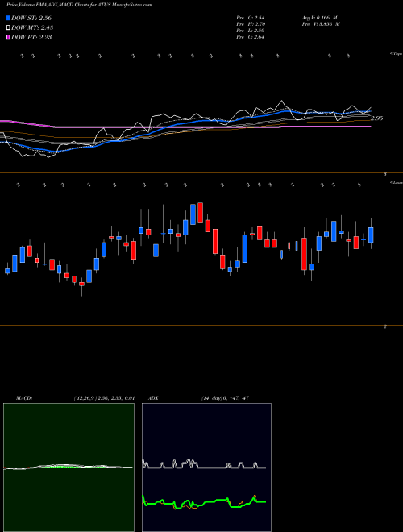Click the 'Pre O: 2.54' value
The width and height of the screenshot is (403, 532).
(251, 17)
